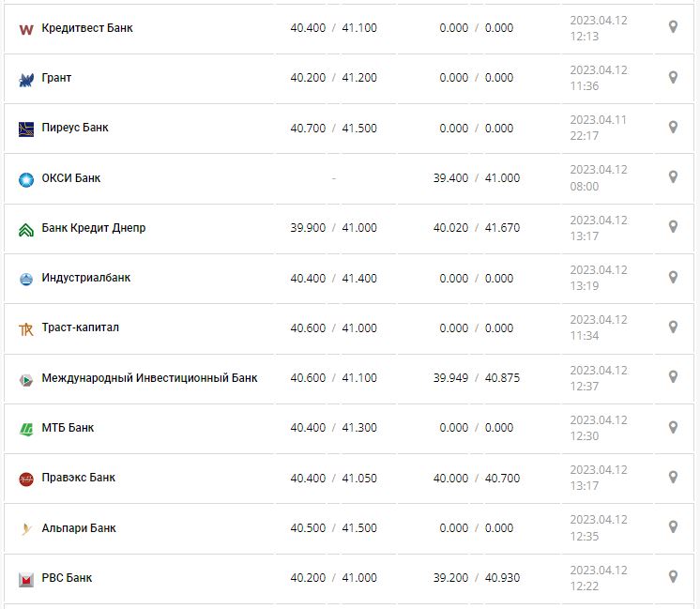The image size is (700, 609).
Task: Click the Правэкс Банк red logo
Action: tap(26, 479)
